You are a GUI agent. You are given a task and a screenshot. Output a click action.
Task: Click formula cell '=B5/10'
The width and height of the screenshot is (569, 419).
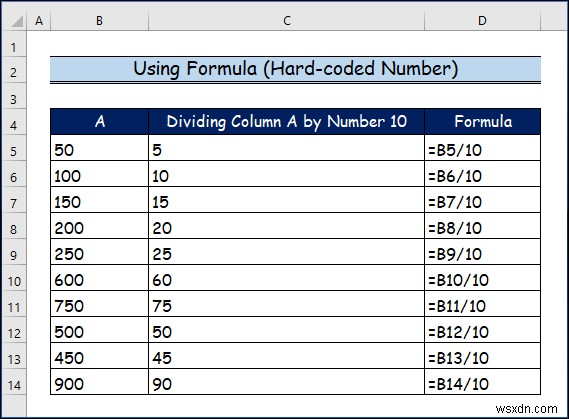tap(483, 148)
